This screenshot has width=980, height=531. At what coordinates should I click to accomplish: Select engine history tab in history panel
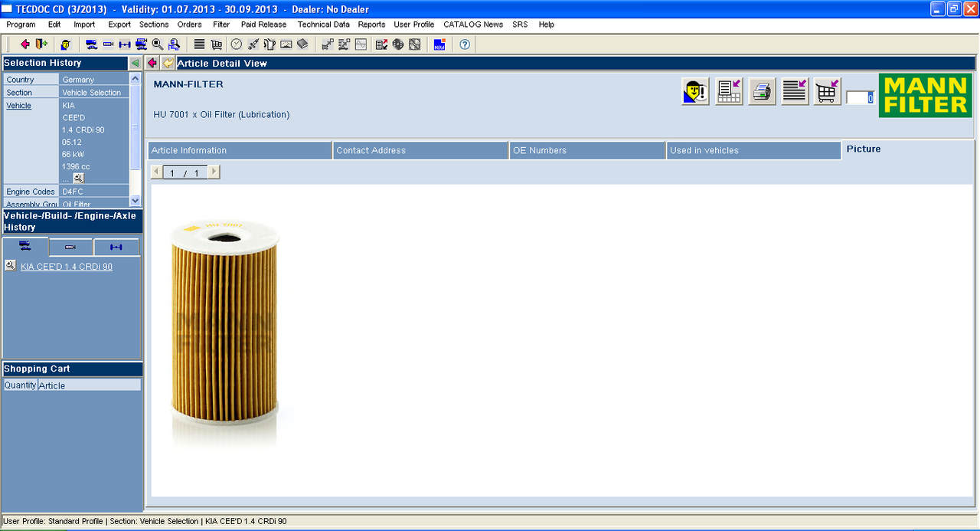click(x=70, y=247)
